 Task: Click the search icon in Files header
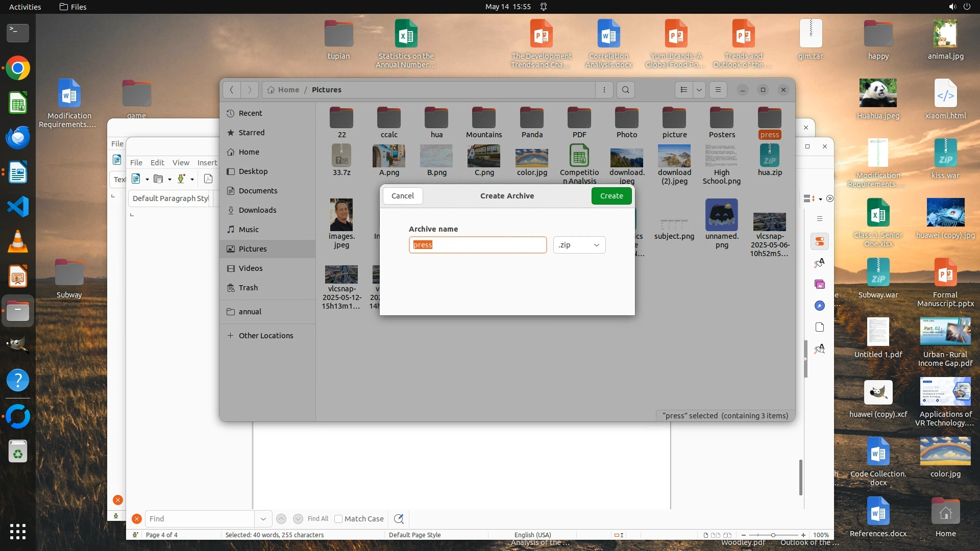pos(625,90)
